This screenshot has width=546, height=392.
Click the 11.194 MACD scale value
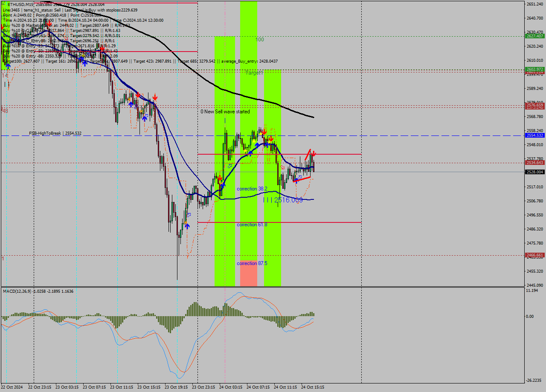[532, 290]
